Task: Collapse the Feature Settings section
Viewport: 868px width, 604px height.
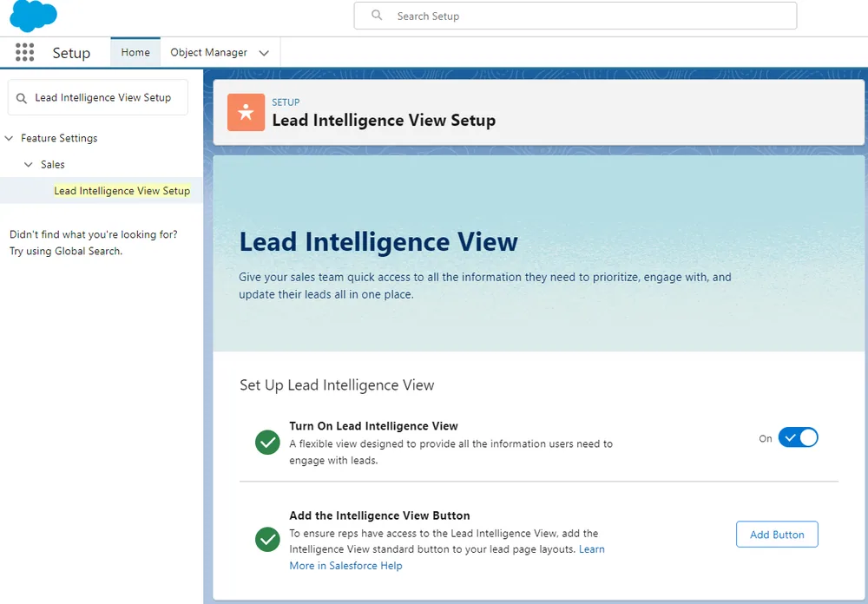Action: point(9,138)
